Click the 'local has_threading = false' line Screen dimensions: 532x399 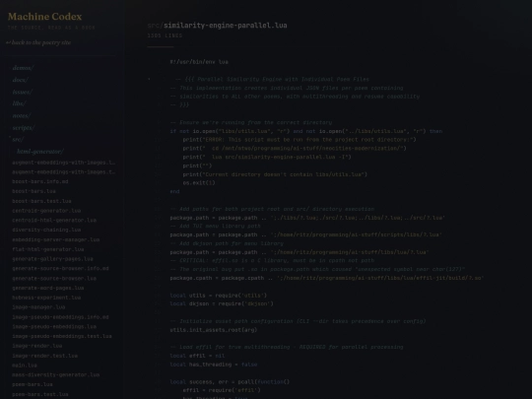click(x=214, y=365)
